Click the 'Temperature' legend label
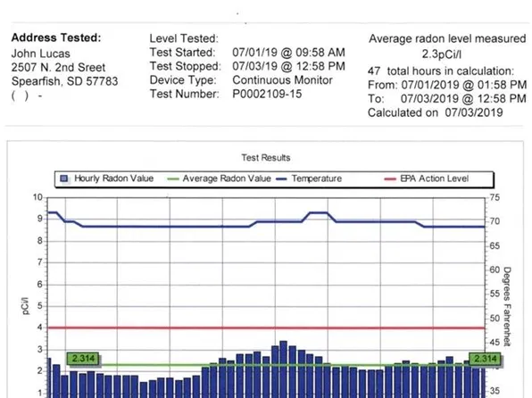This screenshot has height=398, width=532. click(x=317, y=178)
